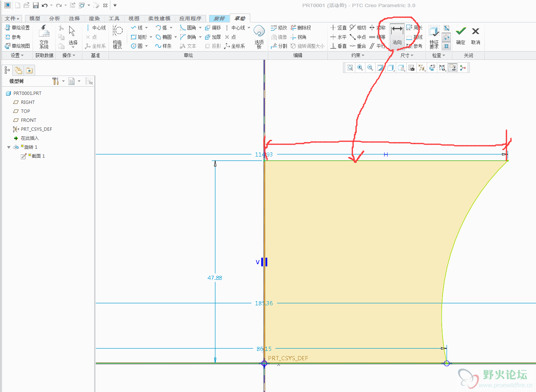This screenshot has width=536, height=392.
Task: Click the 修改 modify tool
Action: pos(279,28)
